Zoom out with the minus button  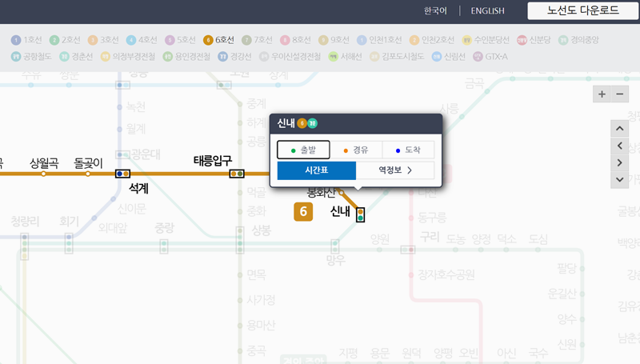click(619, 94)
